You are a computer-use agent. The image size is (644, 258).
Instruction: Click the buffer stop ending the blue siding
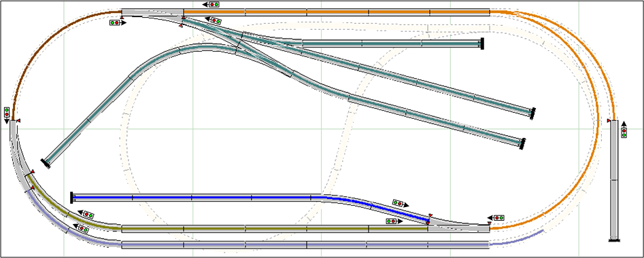72,198
